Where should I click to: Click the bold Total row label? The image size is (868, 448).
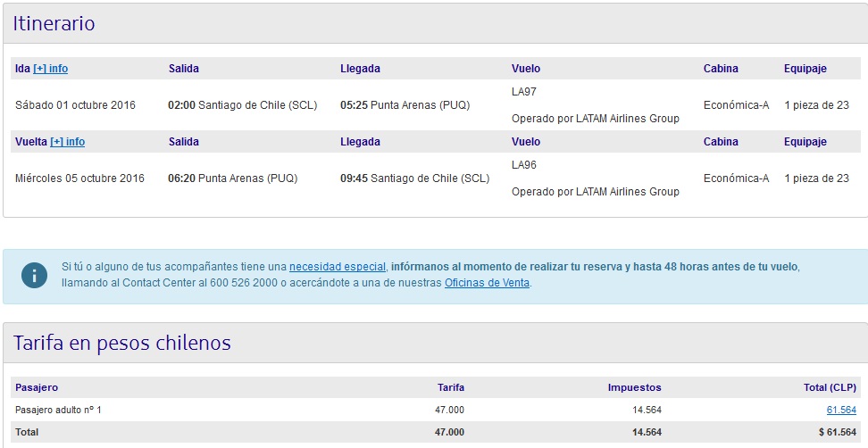click(x=27, y=432)
